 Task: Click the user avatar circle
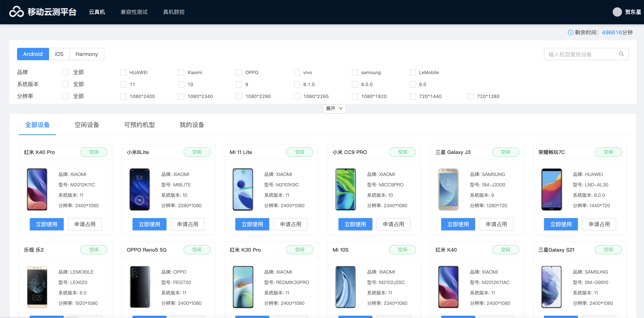617,12
